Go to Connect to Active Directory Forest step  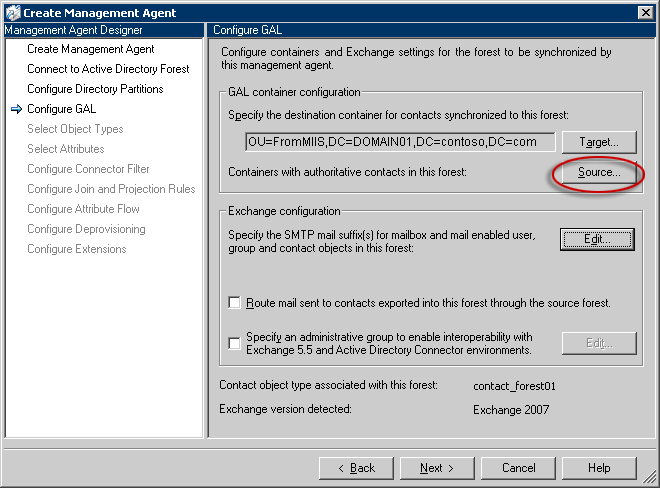point(108,69)
